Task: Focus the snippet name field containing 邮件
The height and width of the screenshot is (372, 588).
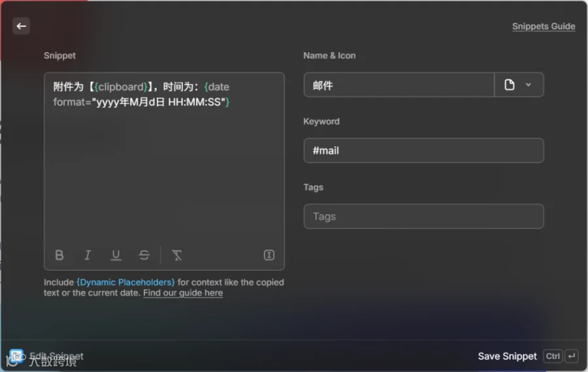Action: (x=399, y=85)
